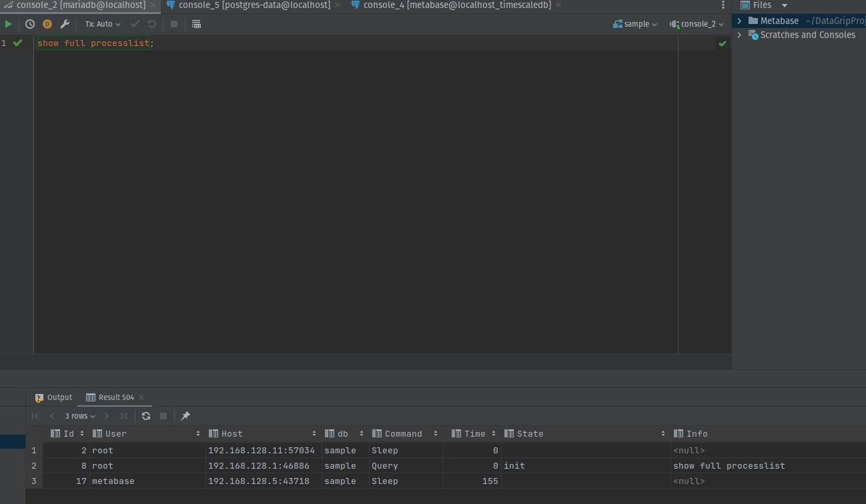
Task: Click the in-editor results grid icon
Action: [x=195, y=24]
